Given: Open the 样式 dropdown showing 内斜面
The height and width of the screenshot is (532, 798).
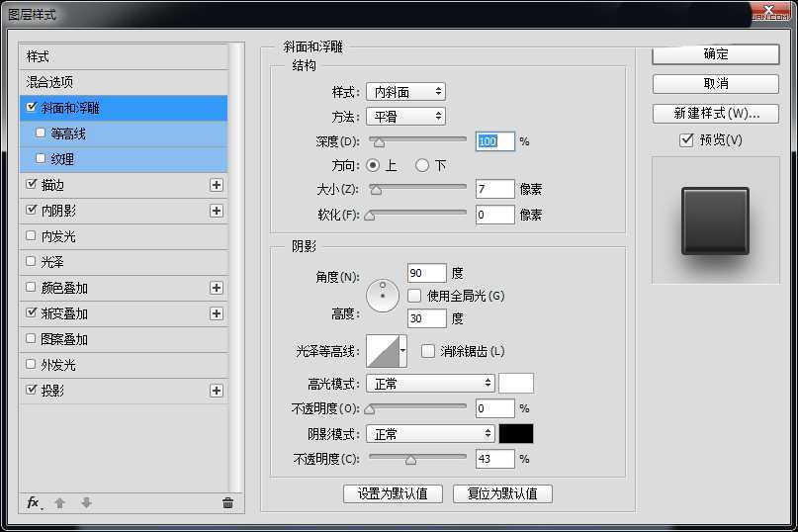Looking at the screenshot, I should (x=405, y=92).
